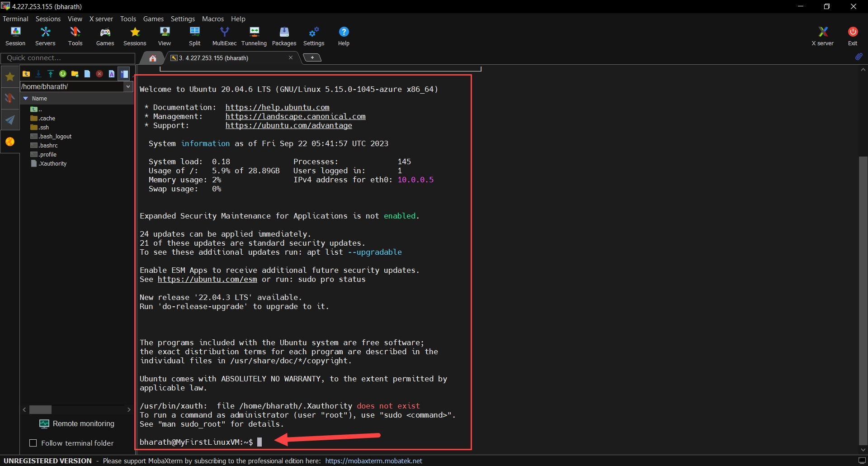868x466 pixels.
Task: Click the Quick connect input field
Action: tap(68, 58)
